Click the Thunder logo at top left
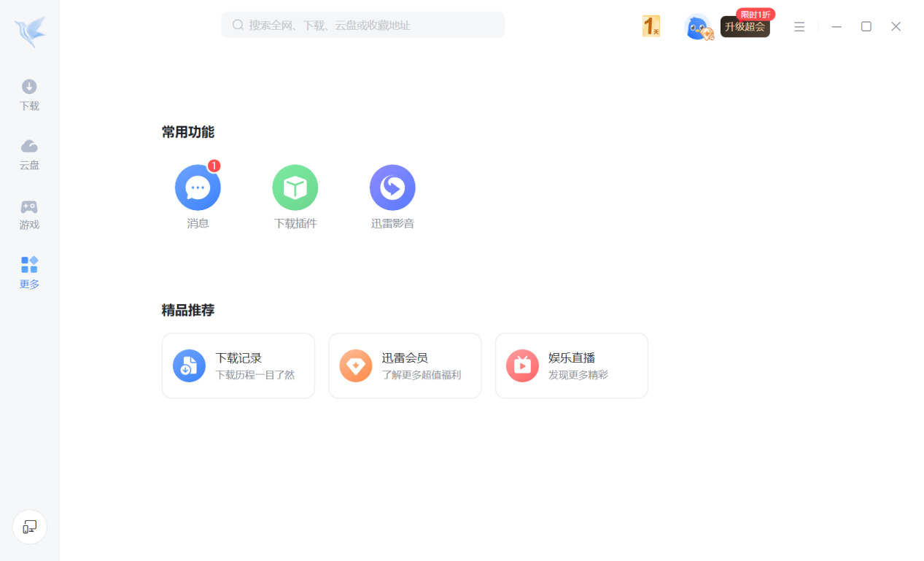This screenshot has width=924, height=561. [x=29, y=31]
